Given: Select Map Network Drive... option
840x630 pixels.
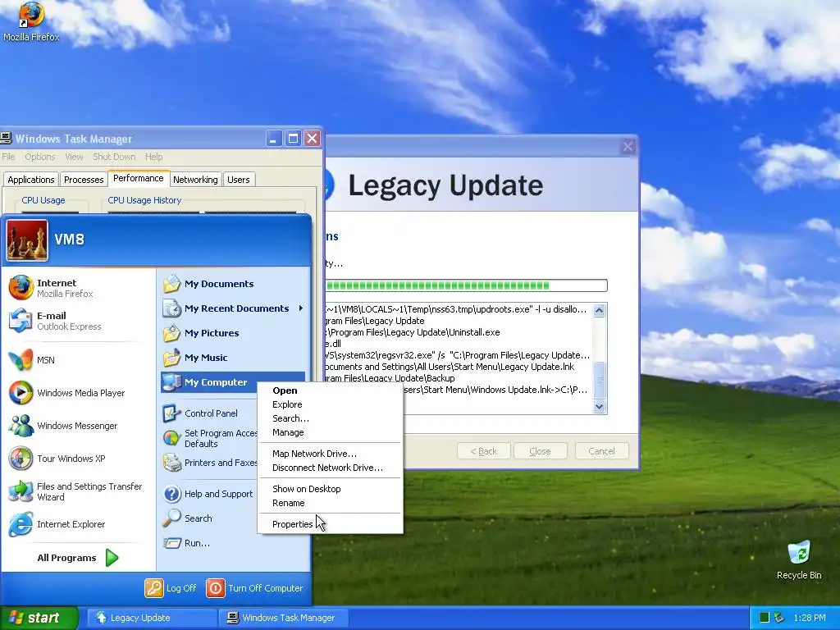Looking at the screenshot, I should point(330,454).
